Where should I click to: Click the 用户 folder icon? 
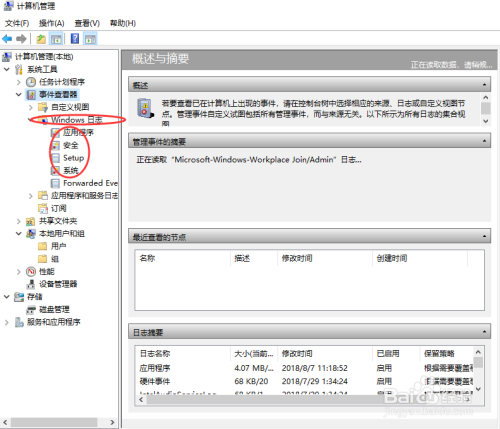tap(43, 246)
